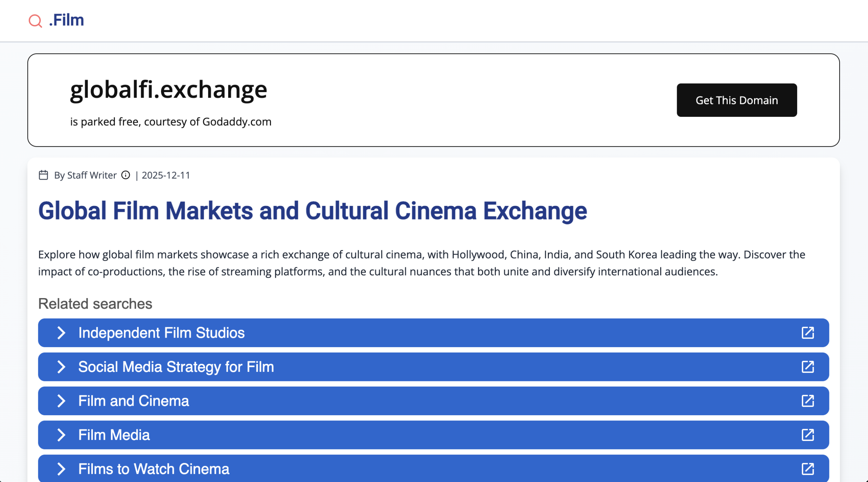Open the Film and Cinema related search
Screen dimensions: 868x482
click(x=134, y=401)
